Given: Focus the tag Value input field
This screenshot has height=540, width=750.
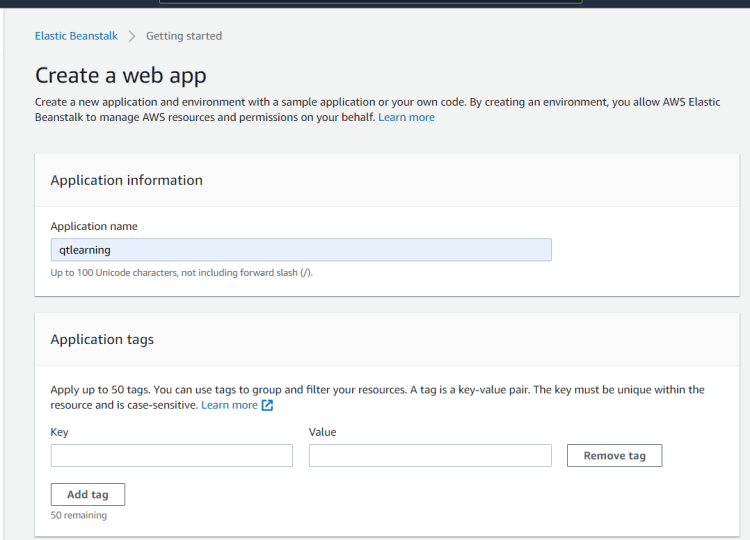Looking at the screenshot, I should tap(430, 455).
